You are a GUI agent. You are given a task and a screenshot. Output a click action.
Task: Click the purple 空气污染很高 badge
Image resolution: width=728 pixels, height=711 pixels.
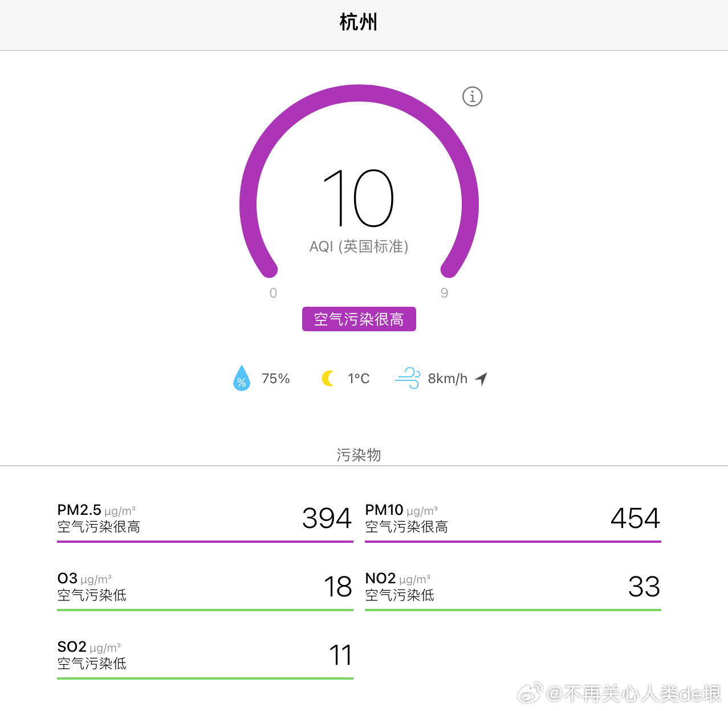tap(359, 319)
